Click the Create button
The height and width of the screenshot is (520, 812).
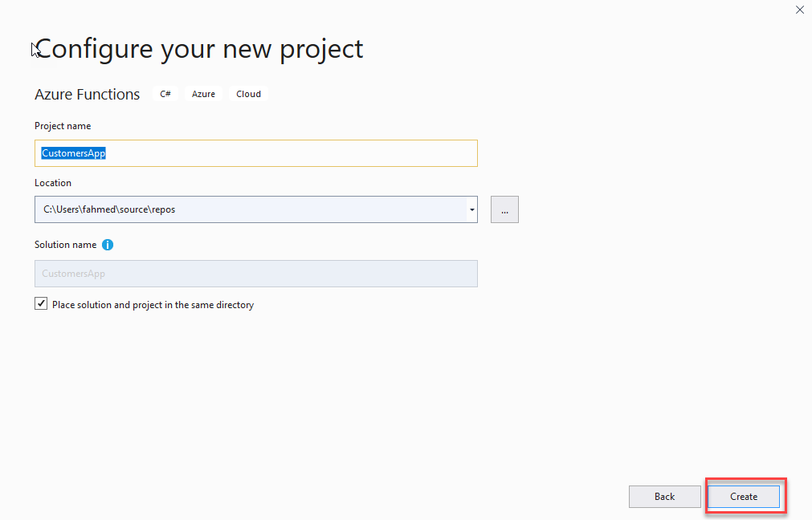(744, 497)
